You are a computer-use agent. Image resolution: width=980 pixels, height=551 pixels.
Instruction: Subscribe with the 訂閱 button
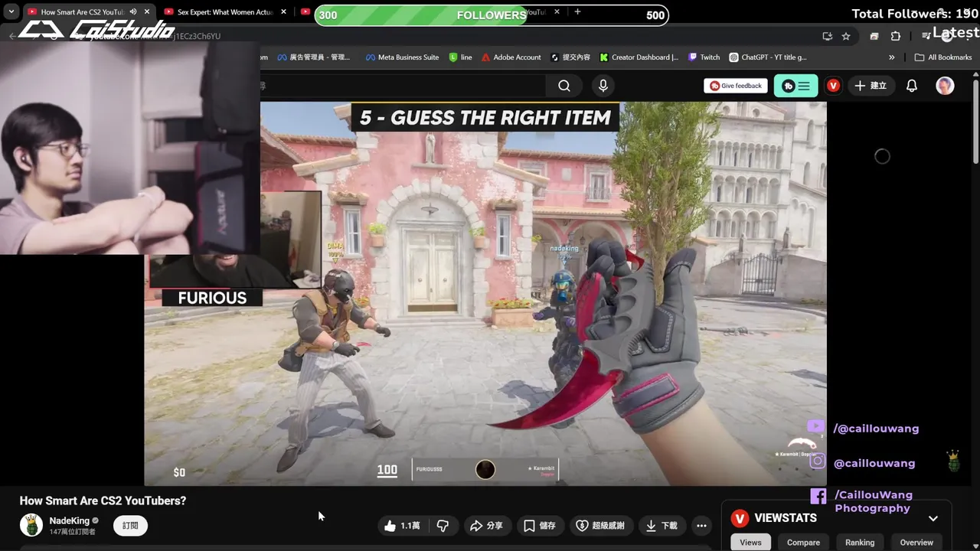[130, 526]
